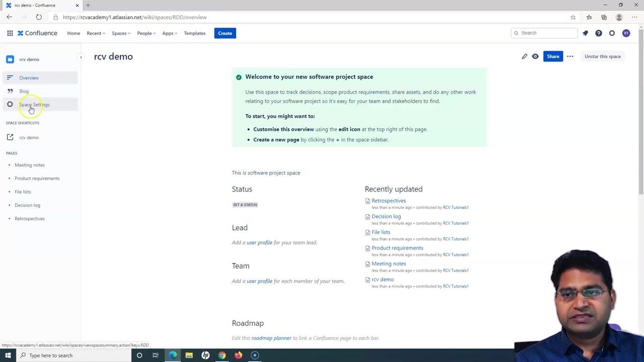Click the Create button
Viewport: 644px width, 362px height.
coord(225,33)
